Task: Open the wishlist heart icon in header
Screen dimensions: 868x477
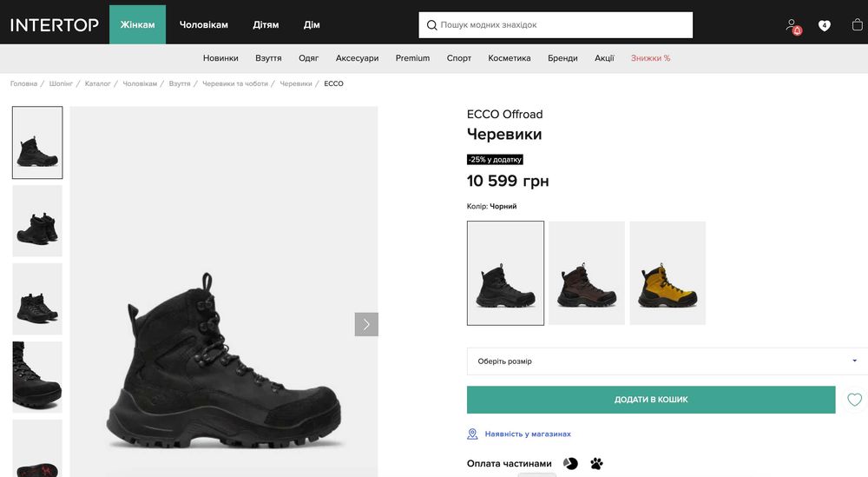Action: (824, 25)
